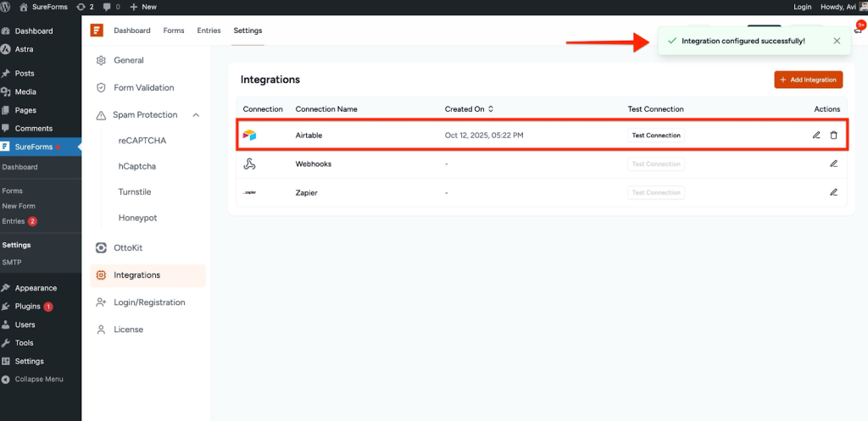Click the Add Integration button
Screen dimensions: 868x421
click(808, 80)
